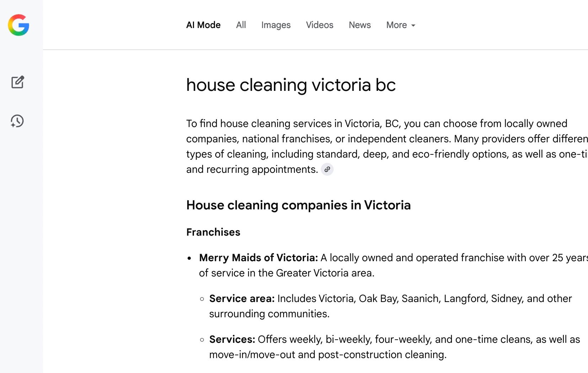The image size is (588, 373).
Task: Start a new search with the compose icon
Action: (17, 82)
